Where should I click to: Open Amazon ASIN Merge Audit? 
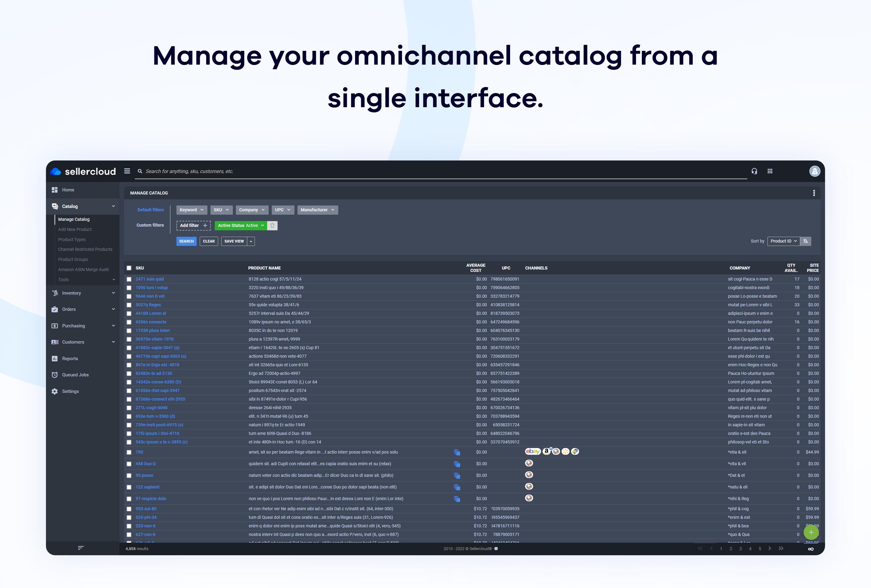coord(83,269)
